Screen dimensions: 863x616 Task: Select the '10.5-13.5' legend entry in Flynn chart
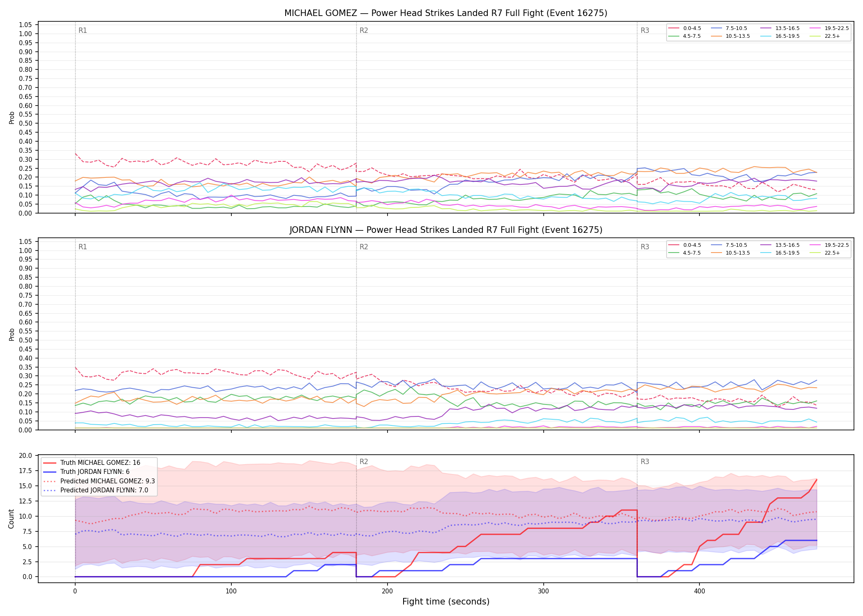[730, 253]
